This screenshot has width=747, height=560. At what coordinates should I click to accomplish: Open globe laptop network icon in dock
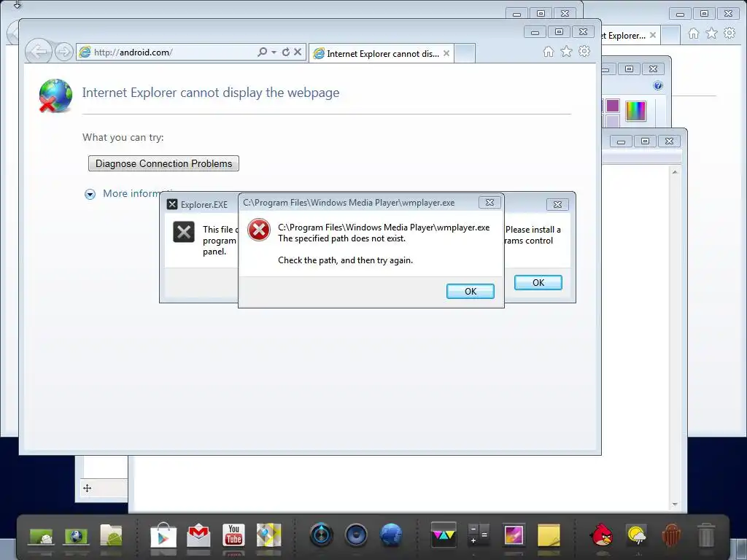pos(76,536)
